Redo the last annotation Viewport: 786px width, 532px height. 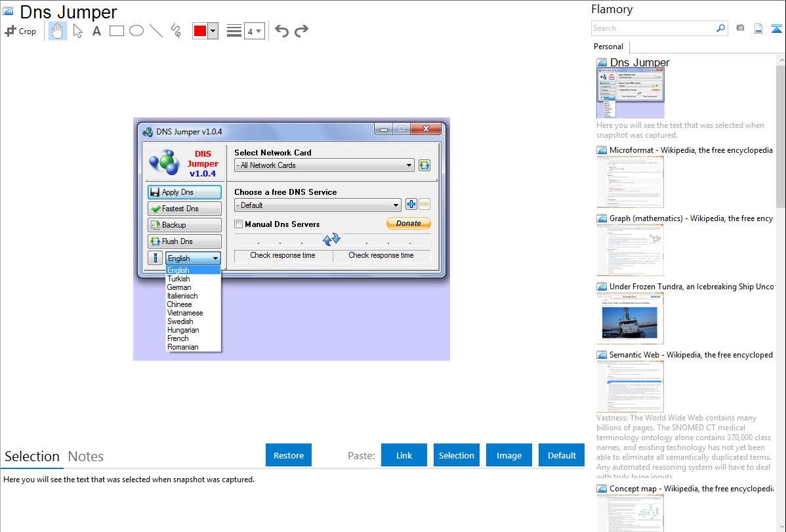pyautogui.click(x=301, y=31)
